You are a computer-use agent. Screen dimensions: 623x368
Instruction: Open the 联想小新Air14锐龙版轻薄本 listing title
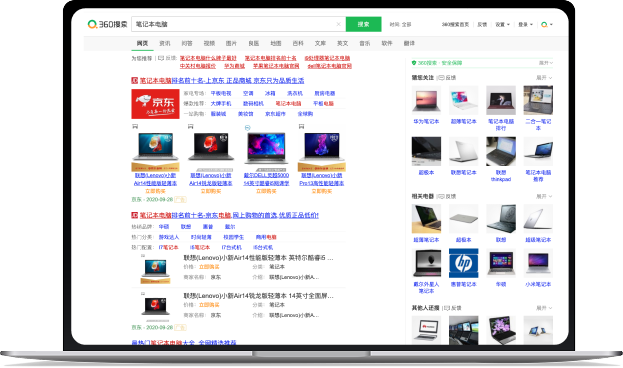click(x=258, y=296)
